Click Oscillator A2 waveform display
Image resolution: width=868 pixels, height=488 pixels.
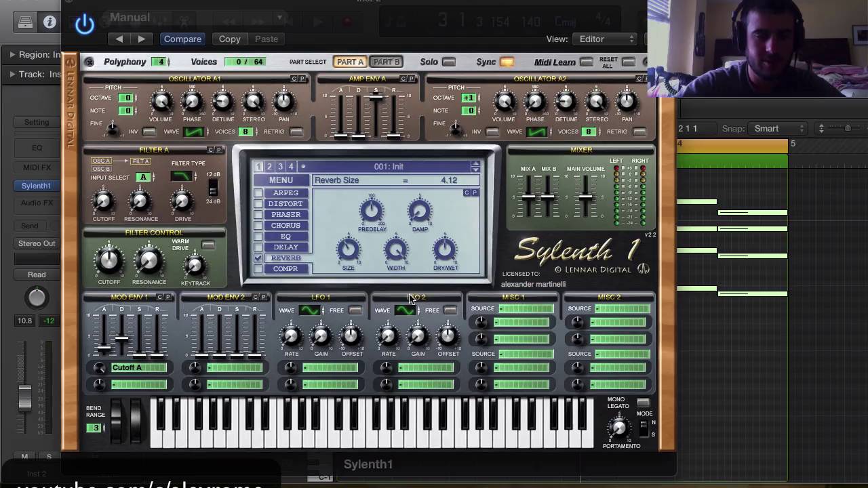pyautogui.click(x=536, y=131)
